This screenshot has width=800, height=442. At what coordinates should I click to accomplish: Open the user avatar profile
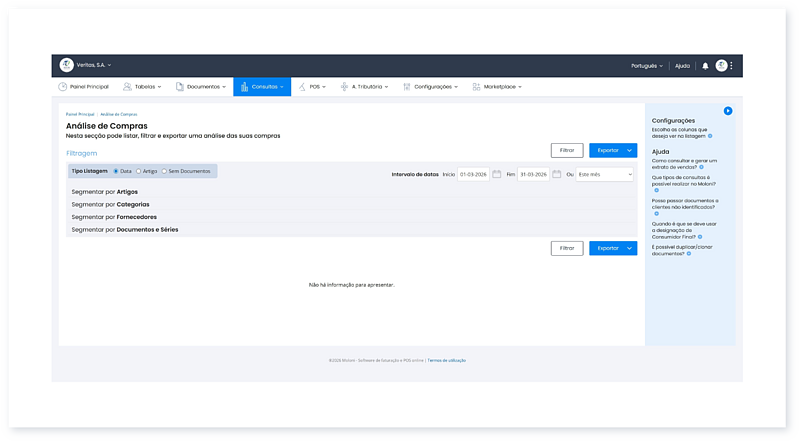tap(721, 65)
